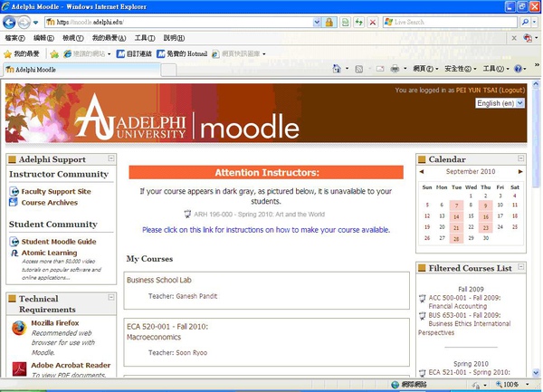The width and height of the screenshot is (543, 392).
Task: Click the Mozilla Firefox text link
Action: (55, 323)
